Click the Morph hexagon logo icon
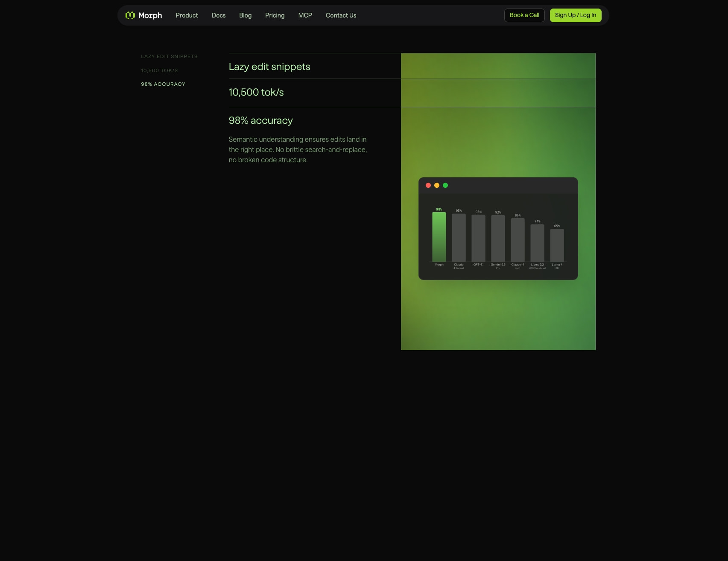 click(x=130, y=15)
